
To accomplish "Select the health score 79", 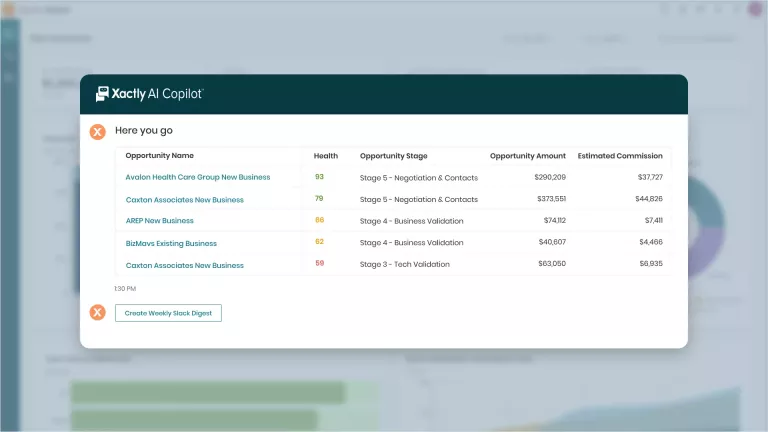I will coord(319,198).
